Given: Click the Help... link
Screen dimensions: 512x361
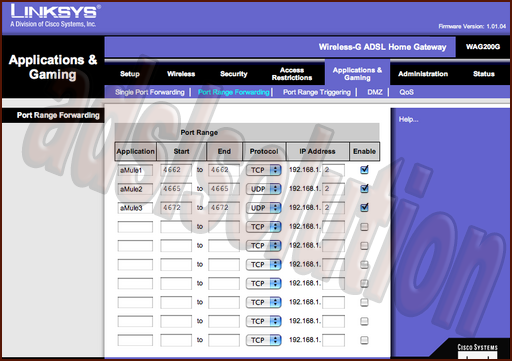Looking at the screenshot, I should click(x=408, y=119).
